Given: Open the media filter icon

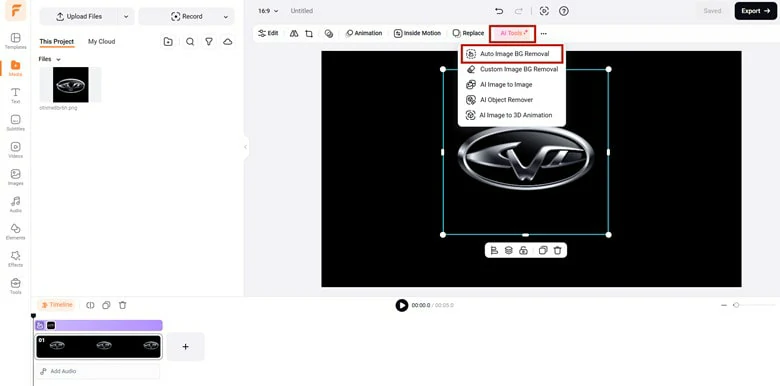Looking at the screenshot, I should tap(209, 42).
